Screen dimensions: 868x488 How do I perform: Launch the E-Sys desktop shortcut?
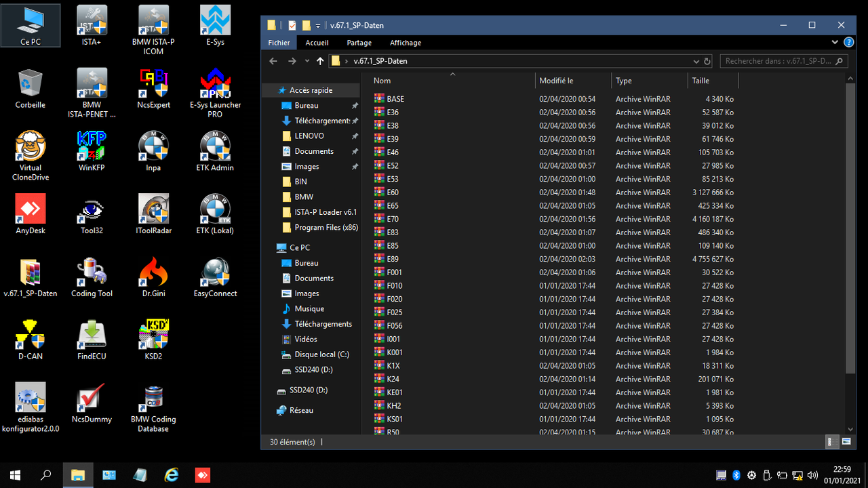click(x=215, y=26)
